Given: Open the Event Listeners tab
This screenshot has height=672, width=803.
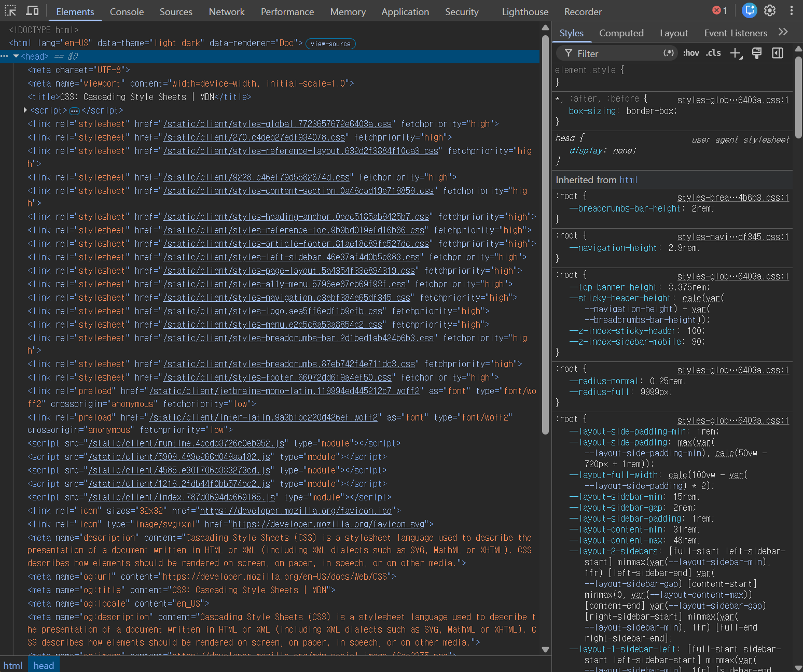Looking at the screenshot, I should (736, 33).
